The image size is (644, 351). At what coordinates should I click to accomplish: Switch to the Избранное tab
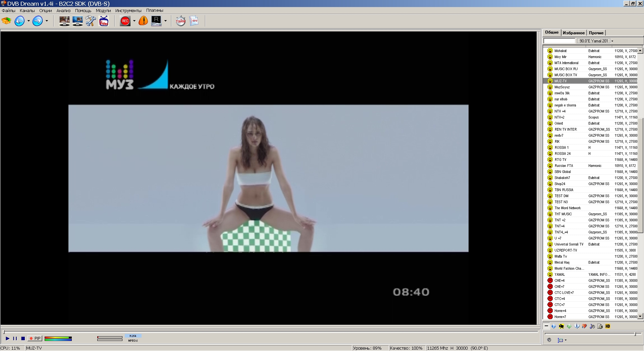(x=574, y=33)
